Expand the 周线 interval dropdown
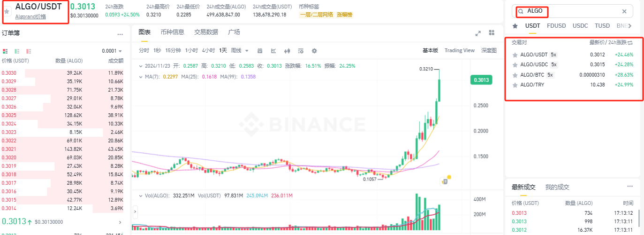Viewport: 644px width, 235px height. (x=240, y=51)
